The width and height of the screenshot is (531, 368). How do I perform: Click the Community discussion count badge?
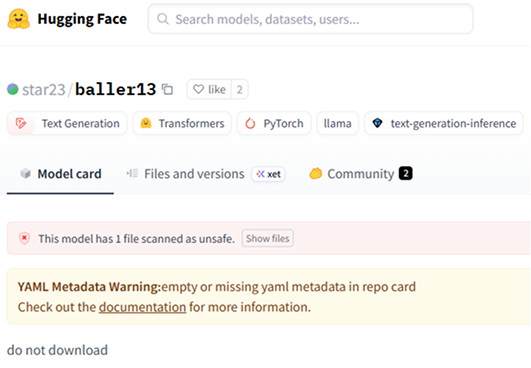coord(406,174)
